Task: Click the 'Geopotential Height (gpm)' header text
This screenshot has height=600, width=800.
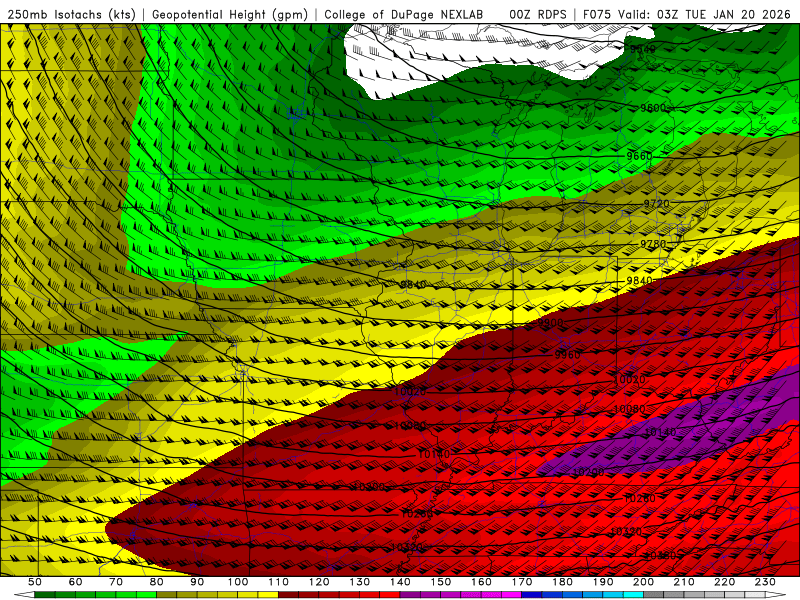Action: tap(230, 15)
